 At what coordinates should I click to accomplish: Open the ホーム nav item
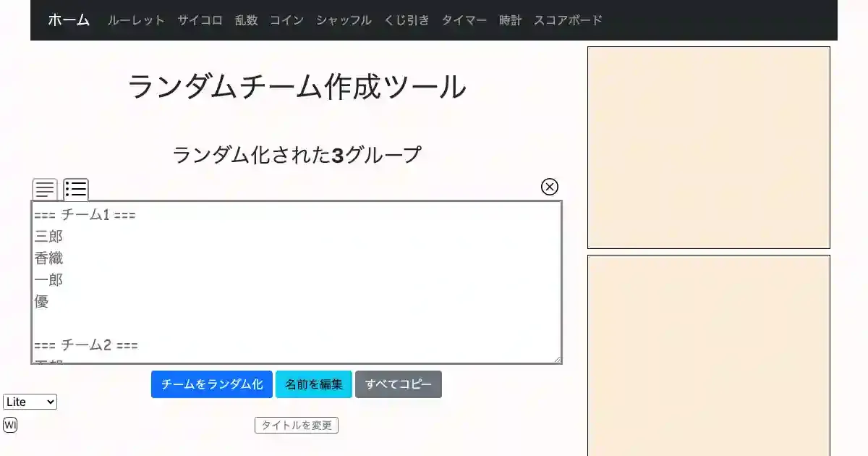coord(69,20)
